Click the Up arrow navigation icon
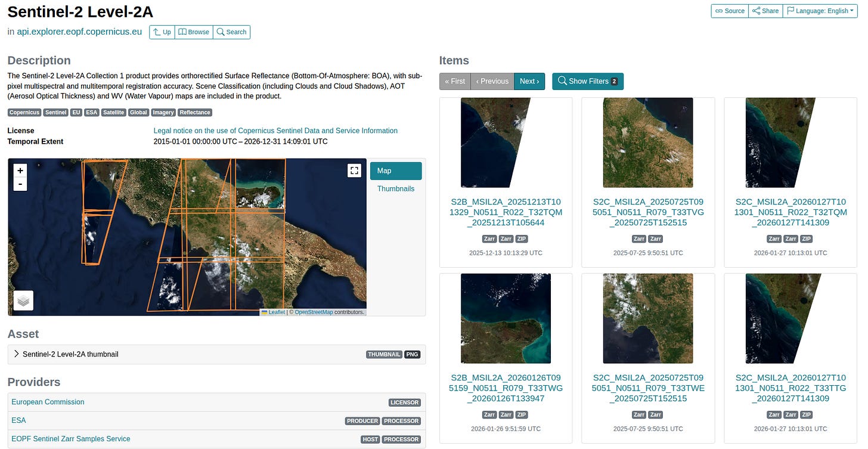Screen dimensions: 868x449 [x=155, y=32]
